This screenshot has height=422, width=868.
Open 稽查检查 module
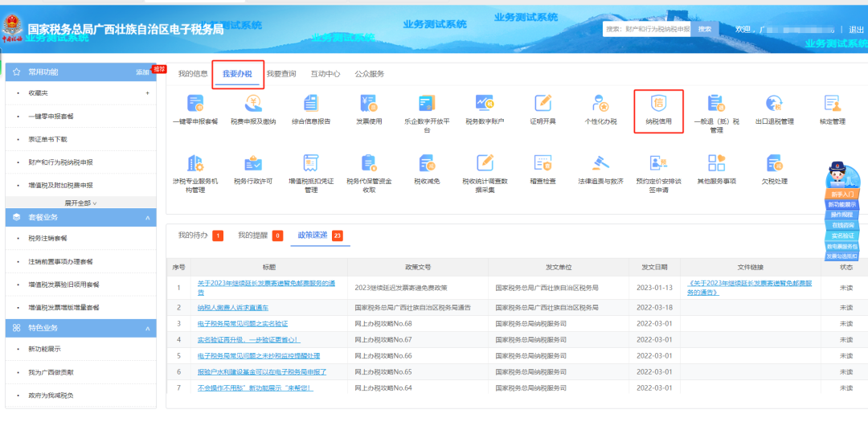pos(542,170)
